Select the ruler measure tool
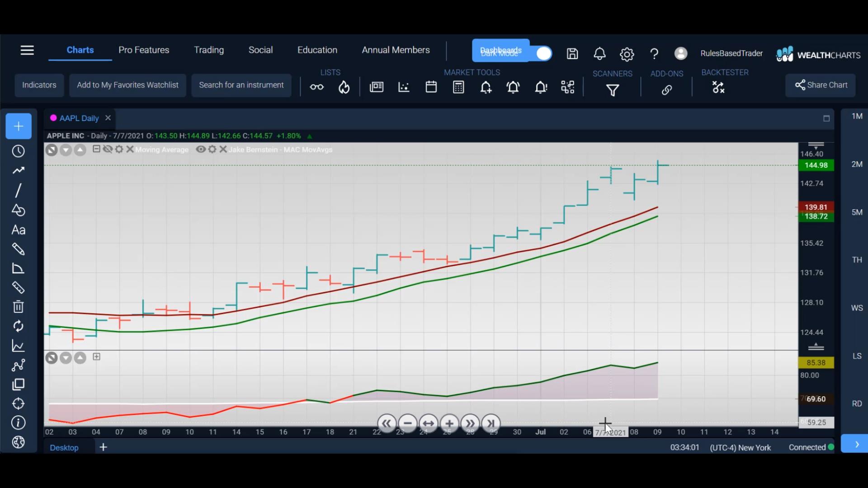Screen dimensions: 868x488 pyautogui.click(x=18, y=288)
